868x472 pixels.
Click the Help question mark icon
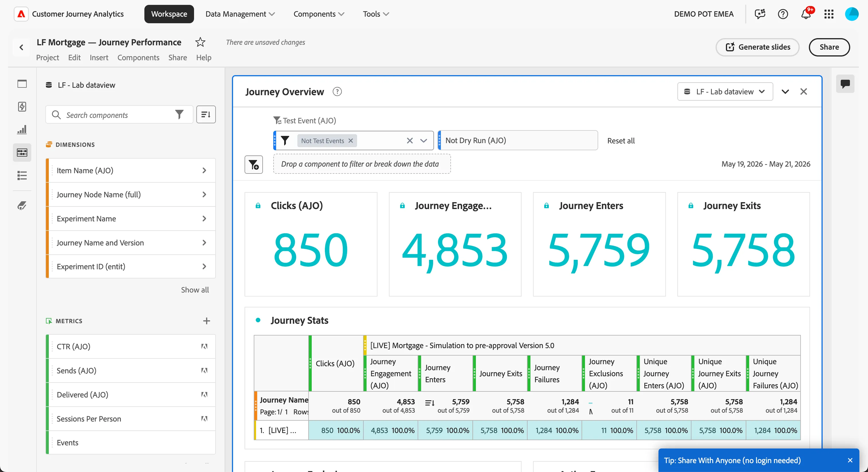783,14
